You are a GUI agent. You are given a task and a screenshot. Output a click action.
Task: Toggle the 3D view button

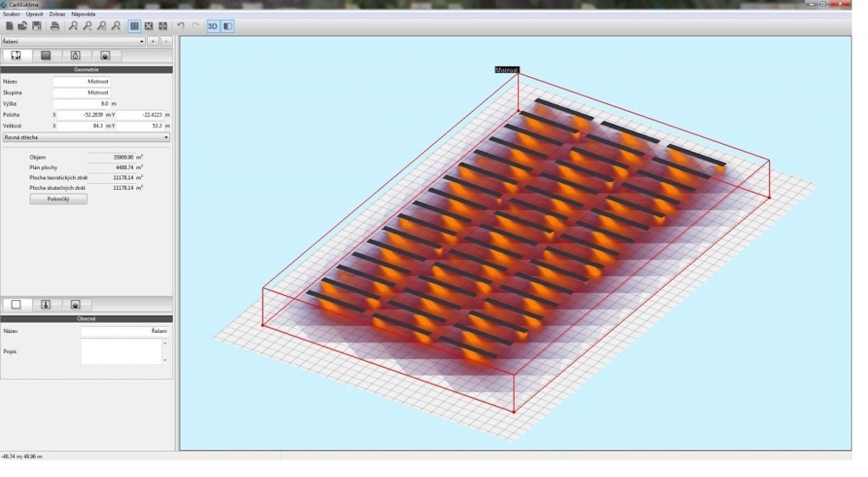212,27
